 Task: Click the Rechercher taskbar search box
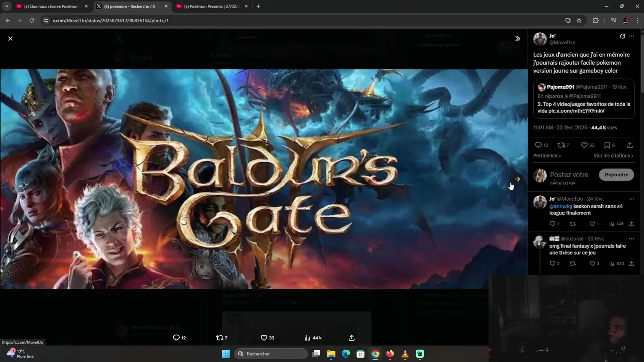pyautogui.click(x=271, y=354)
